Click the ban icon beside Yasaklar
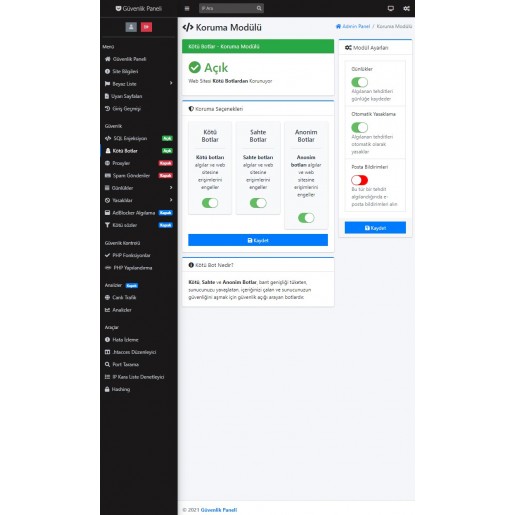This screenshot has width=515, height=515. click(107, 200)
